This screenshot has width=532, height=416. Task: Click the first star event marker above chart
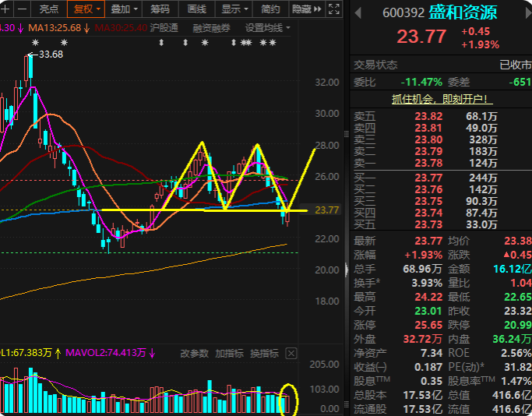click(35, 42)
